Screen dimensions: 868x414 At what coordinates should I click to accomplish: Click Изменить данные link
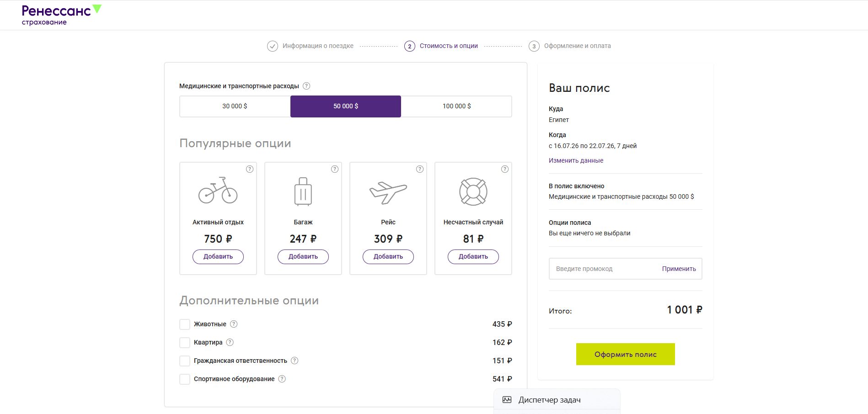tap(576, 160)
